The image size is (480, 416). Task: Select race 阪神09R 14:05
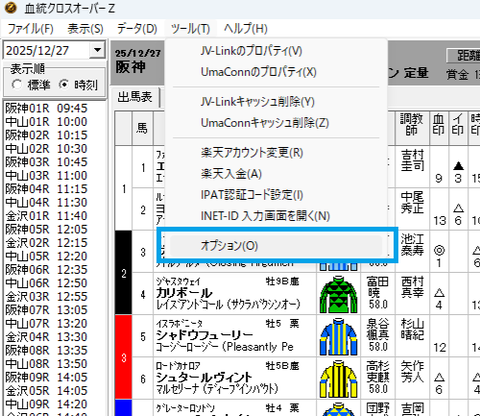[x=46, y=377]
